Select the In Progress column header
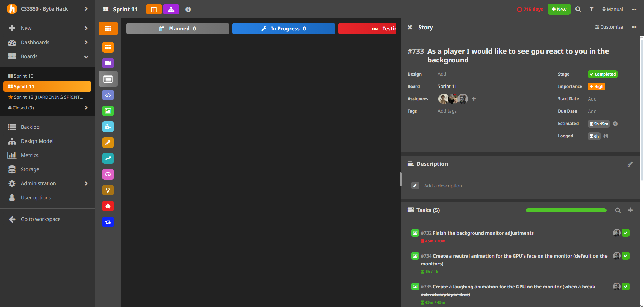Screen dimensions: 644x307 284,29
